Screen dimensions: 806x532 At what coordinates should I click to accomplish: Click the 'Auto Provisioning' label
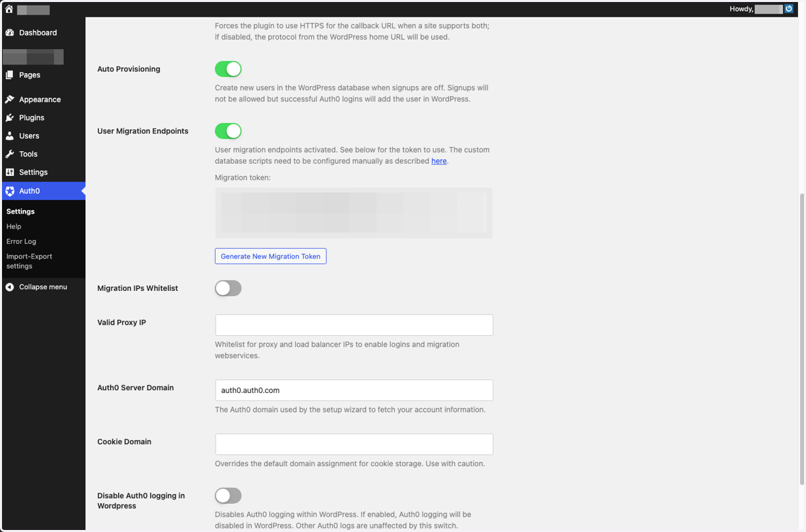pyautogui.click(x=129, y=69)
